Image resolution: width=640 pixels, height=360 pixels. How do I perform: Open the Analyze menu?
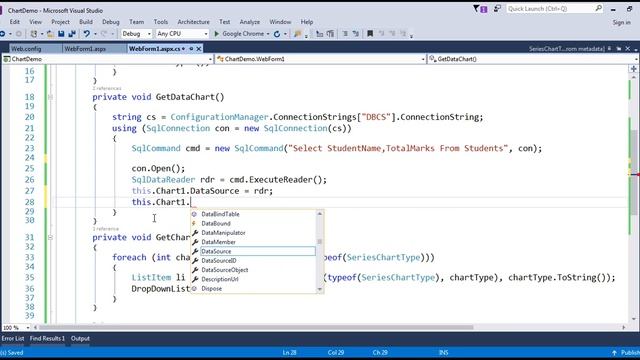250,22
